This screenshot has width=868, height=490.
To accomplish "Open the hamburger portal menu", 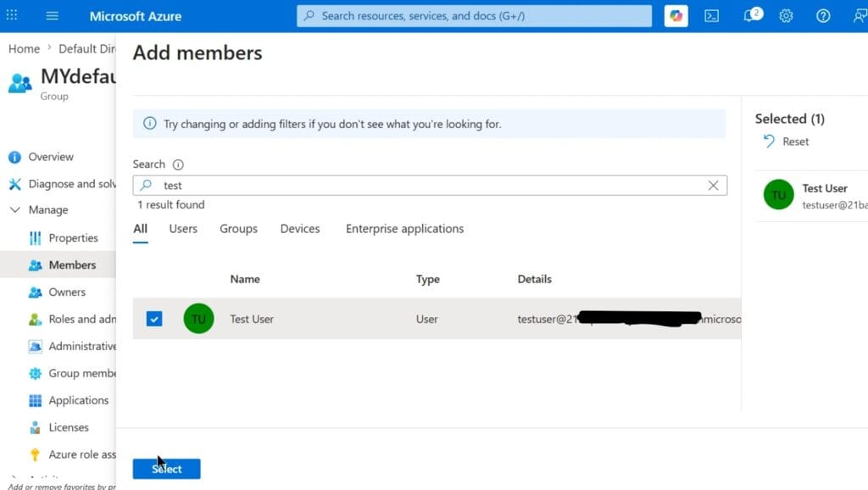I will (x=52, y=15).
